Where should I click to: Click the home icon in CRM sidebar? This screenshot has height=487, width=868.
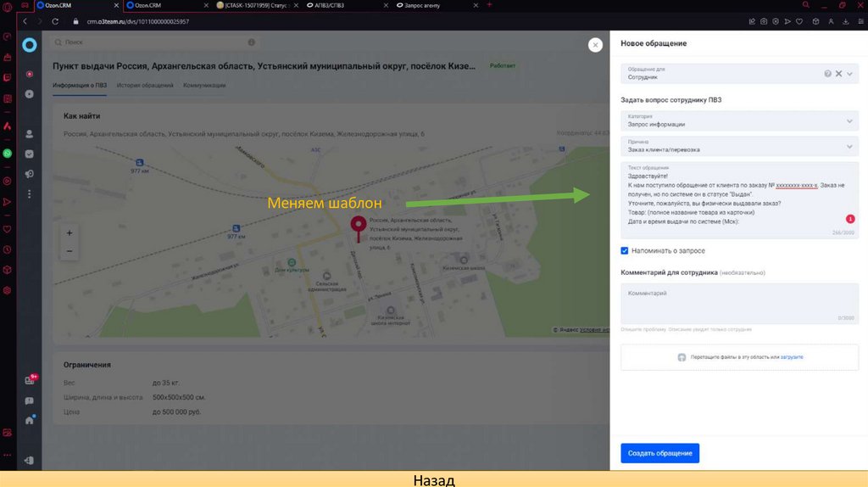[30, 420]
